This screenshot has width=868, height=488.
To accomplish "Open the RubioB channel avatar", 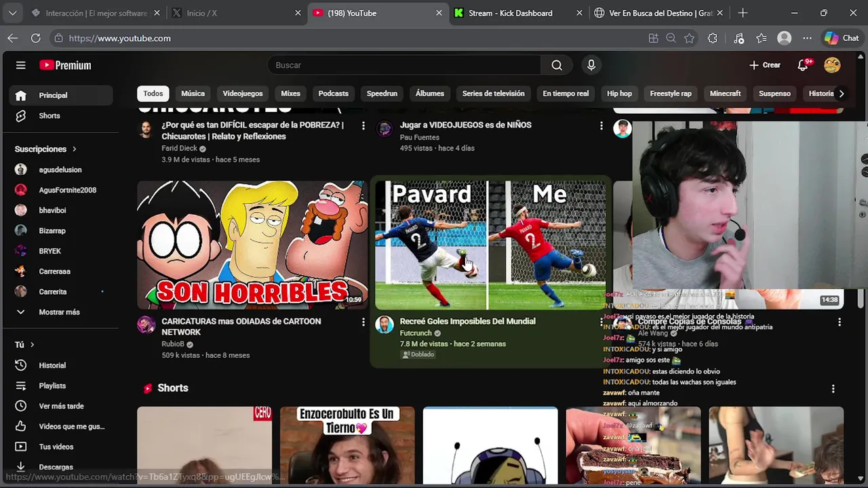I will pyautogui.click(x=146, y=325).
